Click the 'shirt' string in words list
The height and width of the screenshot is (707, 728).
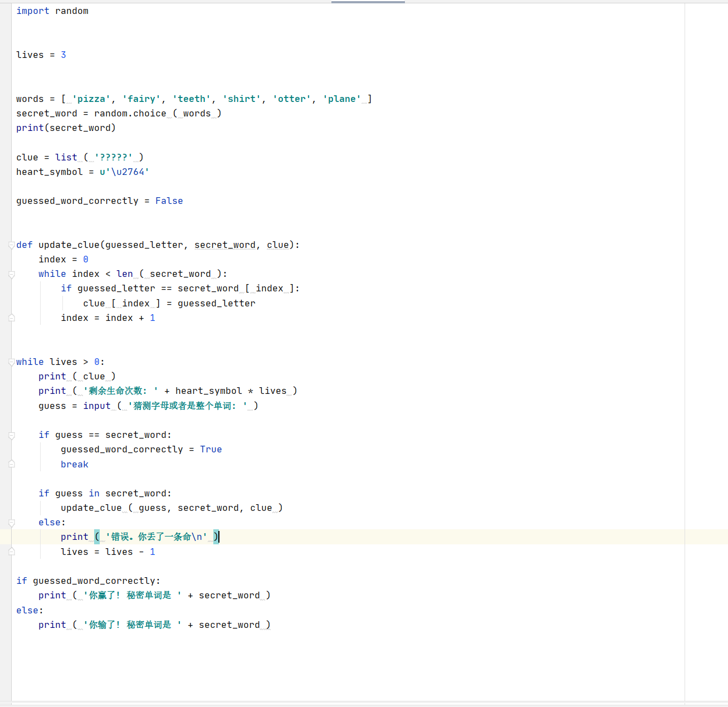[242, 99]
